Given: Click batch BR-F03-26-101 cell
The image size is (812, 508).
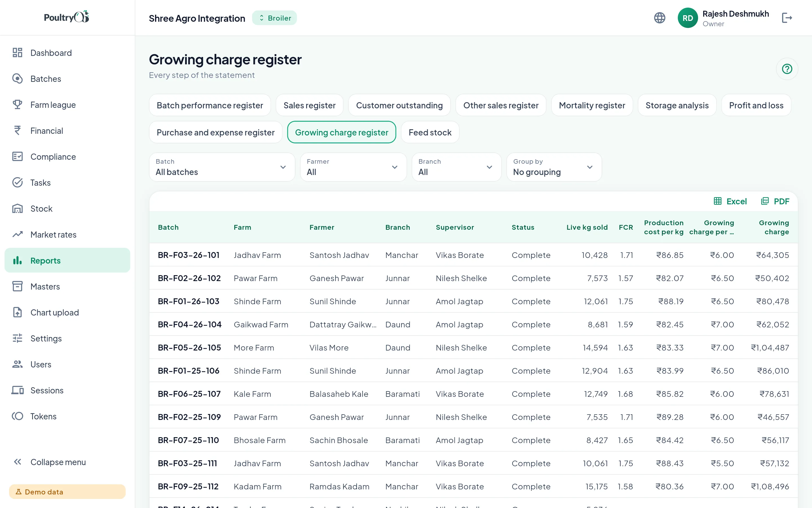Looking at the screenshot, I should pyautogui.click(x=189, y=255).
